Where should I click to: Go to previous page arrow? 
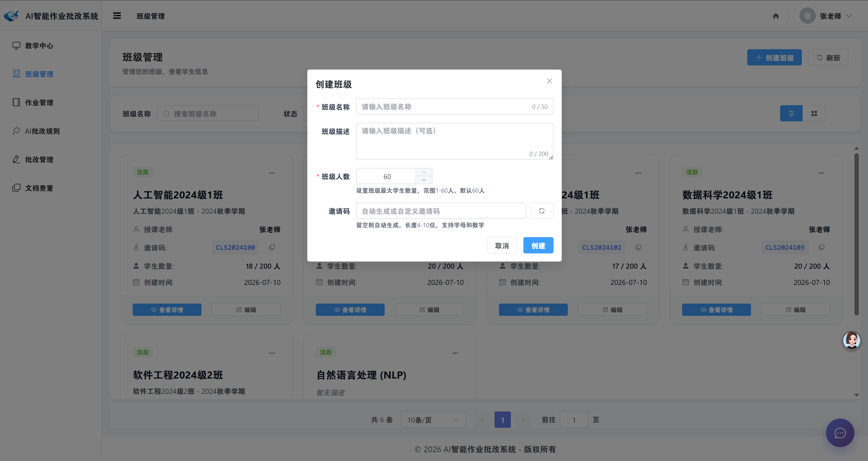[x=482, y=420]
